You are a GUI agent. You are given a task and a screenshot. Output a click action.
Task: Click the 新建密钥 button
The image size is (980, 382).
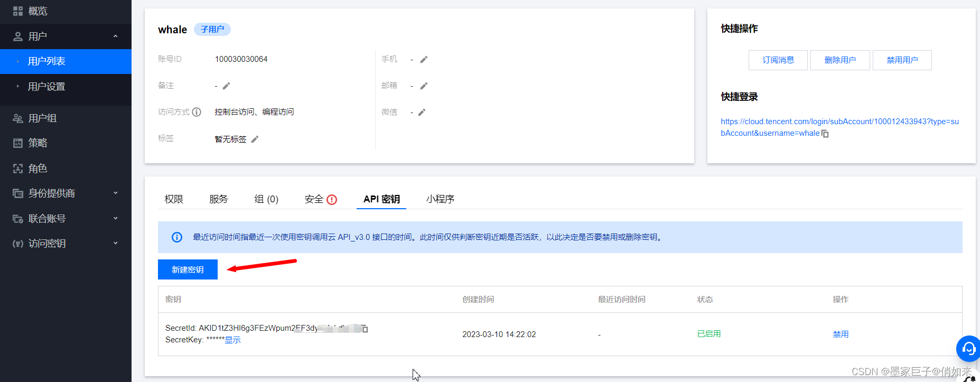188,269
